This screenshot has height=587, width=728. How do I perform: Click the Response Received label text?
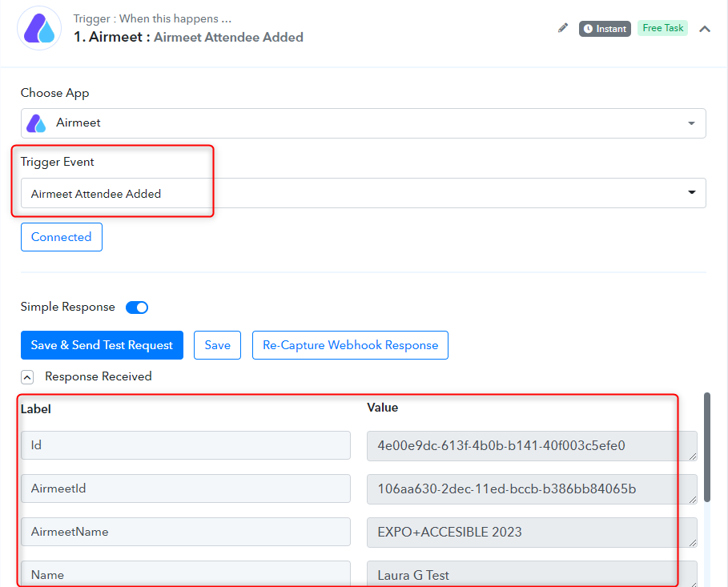(x=99, y=376)
